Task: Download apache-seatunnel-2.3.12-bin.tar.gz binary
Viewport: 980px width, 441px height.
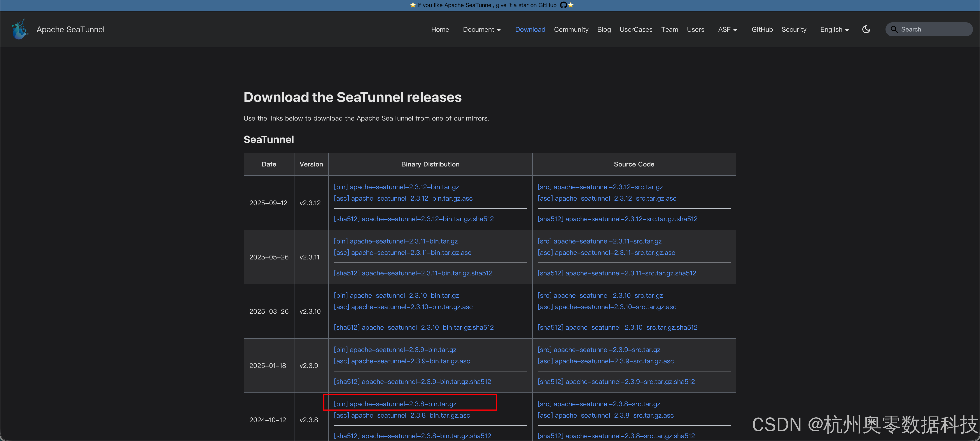Action: [396, 187]
